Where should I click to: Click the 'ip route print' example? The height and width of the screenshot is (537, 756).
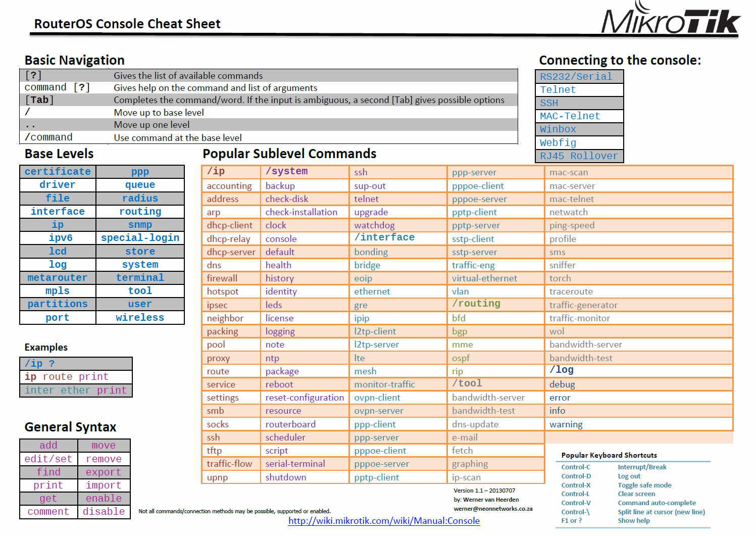(x=76, y=377)
